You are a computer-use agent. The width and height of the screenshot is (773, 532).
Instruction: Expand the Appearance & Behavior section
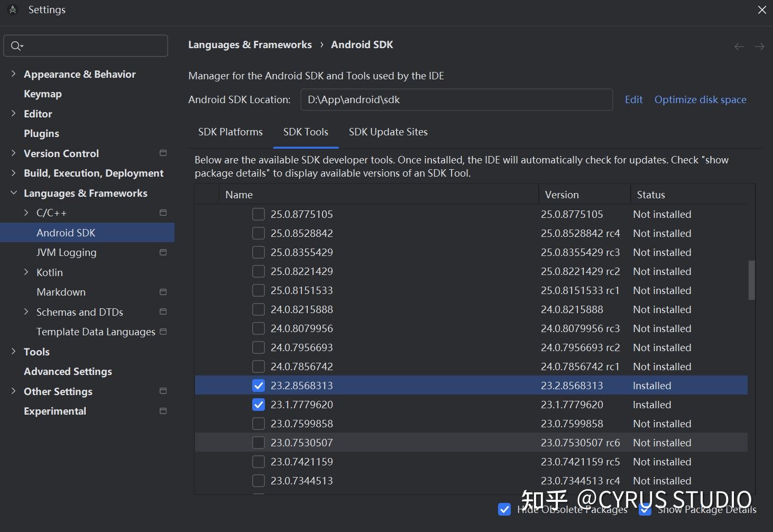(x=13, y=74)
